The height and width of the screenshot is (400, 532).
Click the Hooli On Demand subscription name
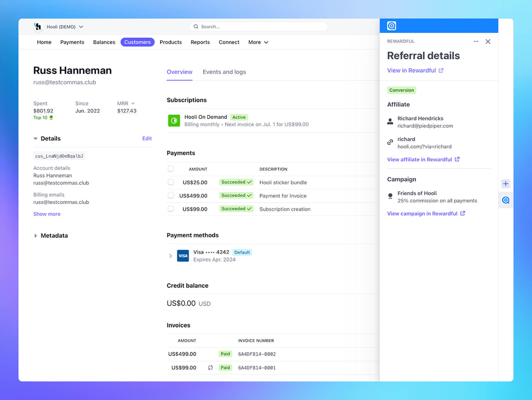pyautogui.click(x=206, y=117)
